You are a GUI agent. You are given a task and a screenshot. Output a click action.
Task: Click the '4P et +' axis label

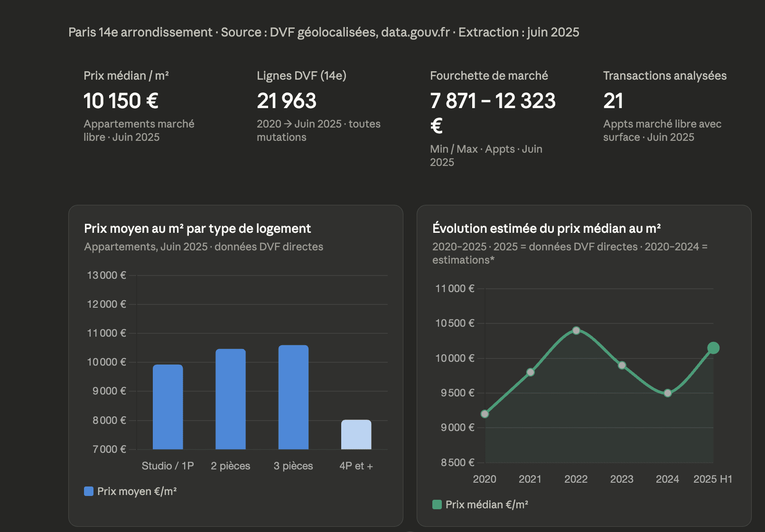[356, 466]
